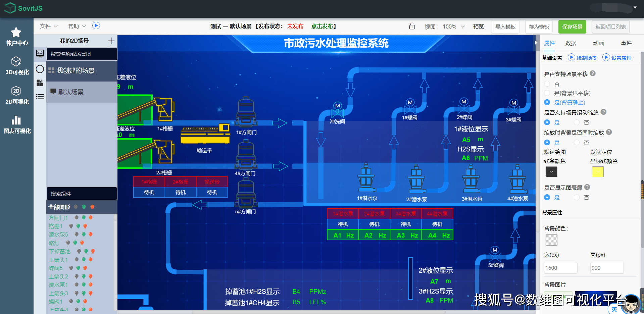Viewport: 644px width, 314px height.
Task: Open the circle shapes panel in sidebar
Action: pos(40,69)
